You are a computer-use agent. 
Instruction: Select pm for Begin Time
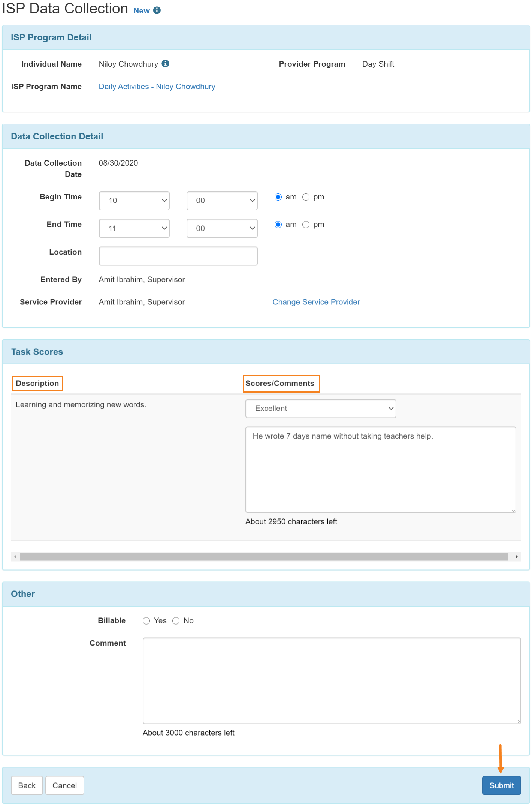click(306, 197)
